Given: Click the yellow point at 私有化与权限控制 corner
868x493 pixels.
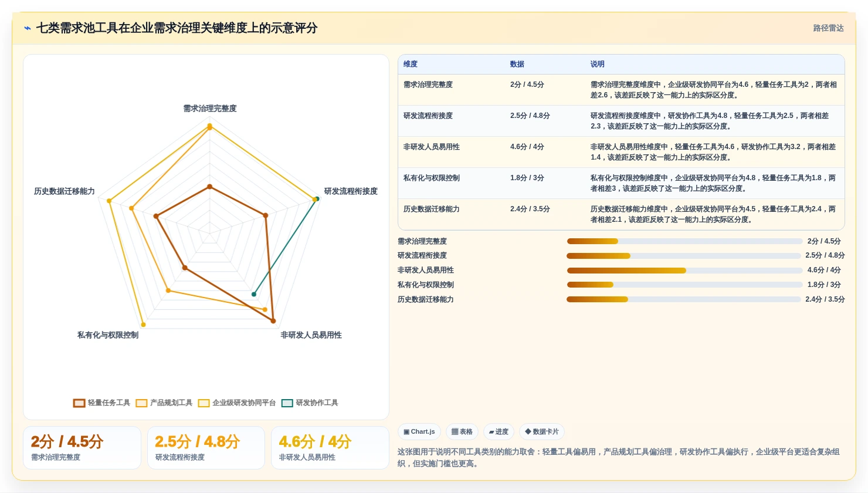Looking at the screenshot, I should point(143,325).
